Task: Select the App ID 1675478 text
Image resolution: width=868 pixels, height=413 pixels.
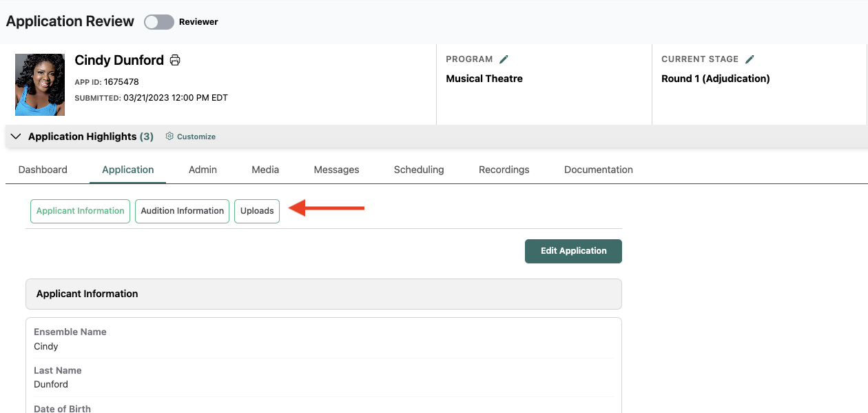Action: (107, 82)
